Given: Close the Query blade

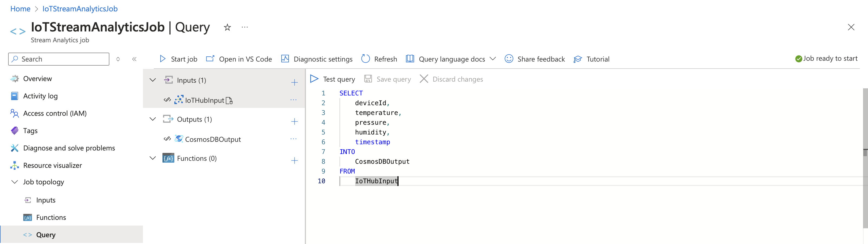Looking at the screenshot, I should (x=851, y=27).
